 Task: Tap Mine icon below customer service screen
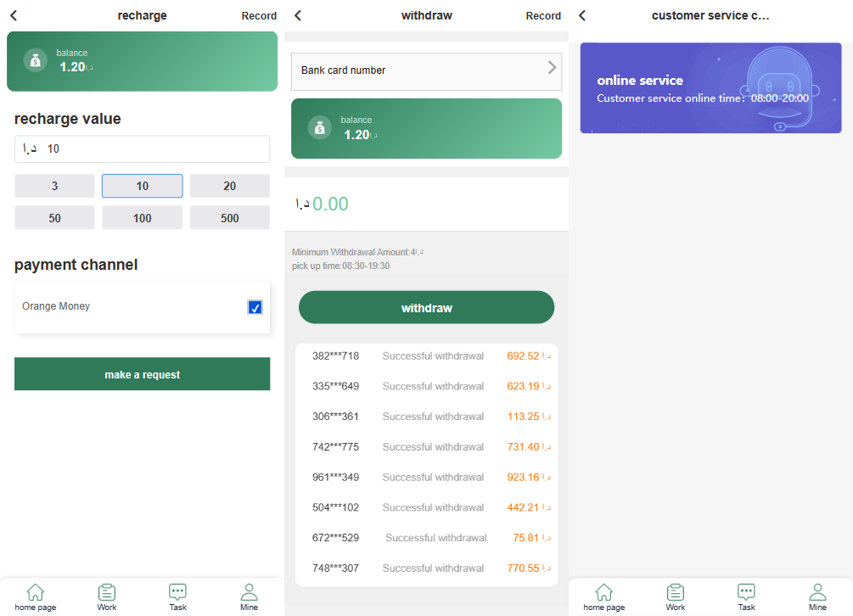tap(817, 596)
